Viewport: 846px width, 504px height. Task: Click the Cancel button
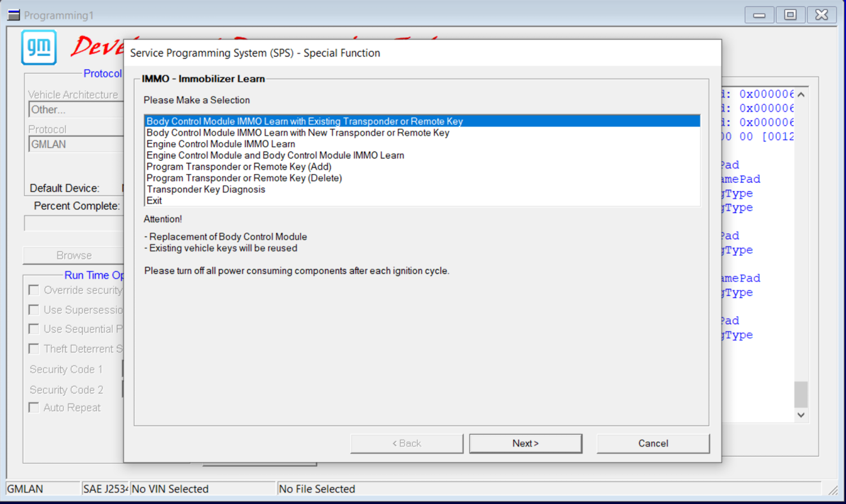(653, 444)
